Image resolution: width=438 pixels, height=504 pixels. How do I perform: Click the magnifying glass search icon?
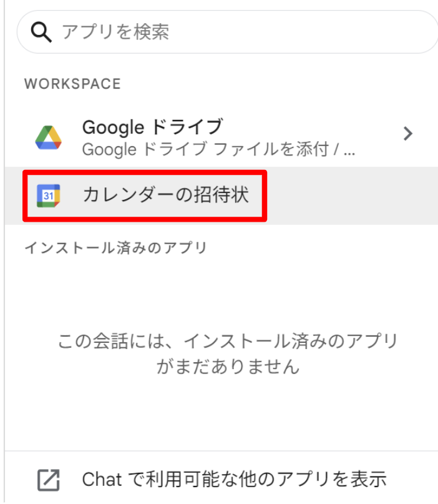coord(41,32)
